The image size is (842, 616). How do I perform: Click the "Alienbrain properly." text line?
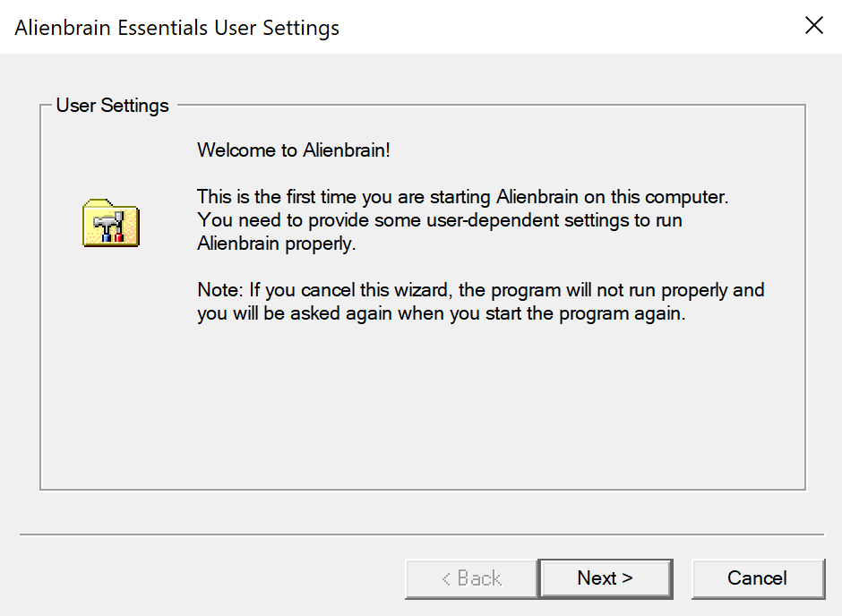tap(276, 244)
